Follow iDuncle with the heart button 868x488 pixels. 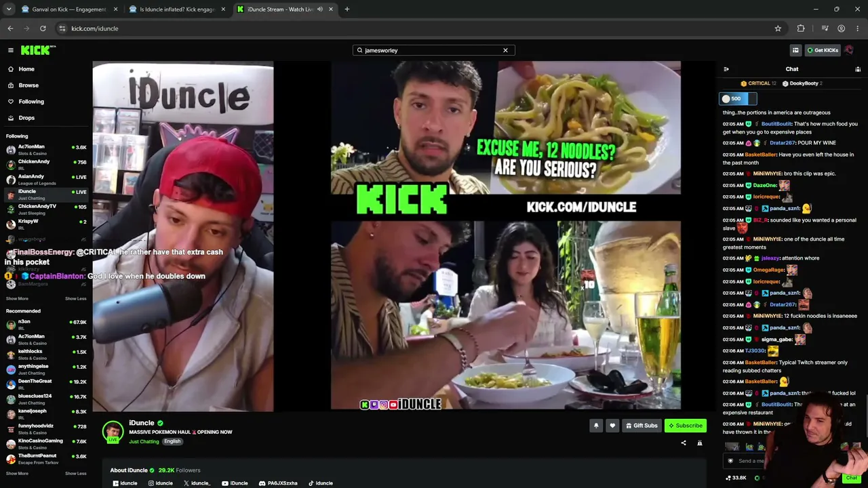coord(612,426)
